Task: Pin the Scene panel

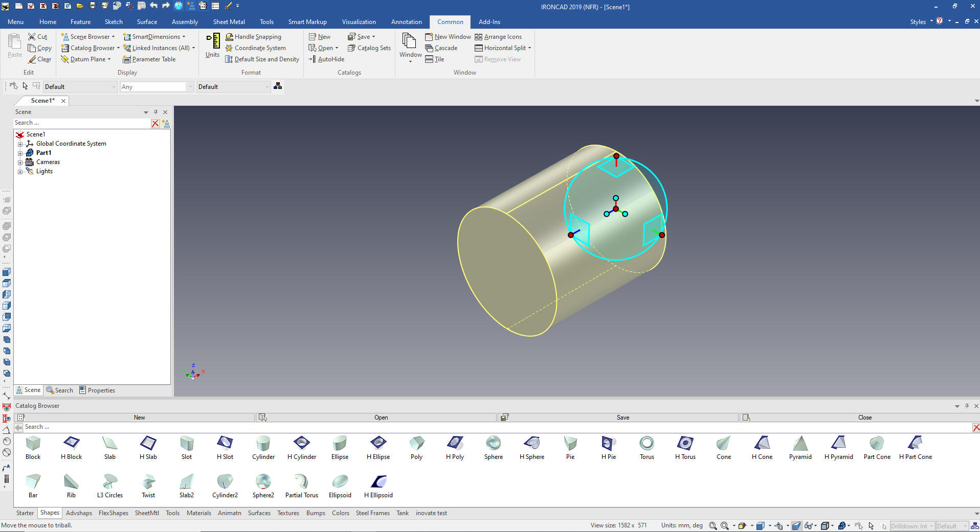Action: pos(155,112)
